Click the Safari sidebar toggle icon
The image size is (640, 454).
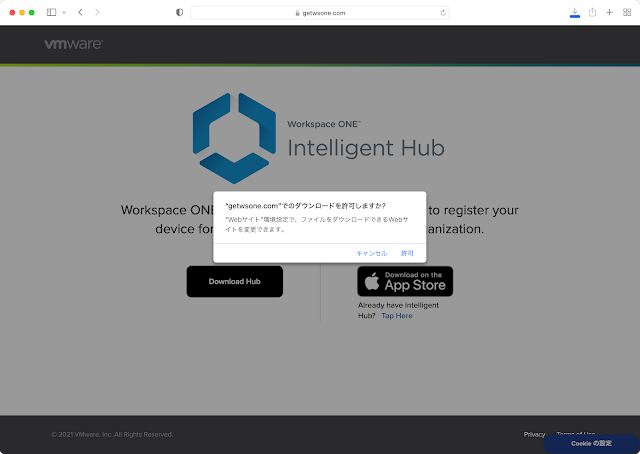coord(51,12)
